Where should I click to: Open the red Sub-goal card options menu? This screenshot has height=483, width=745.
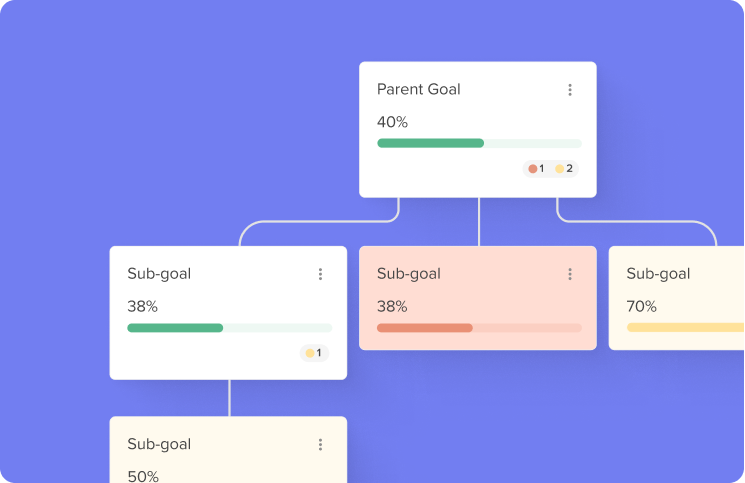tap(570, 274)
